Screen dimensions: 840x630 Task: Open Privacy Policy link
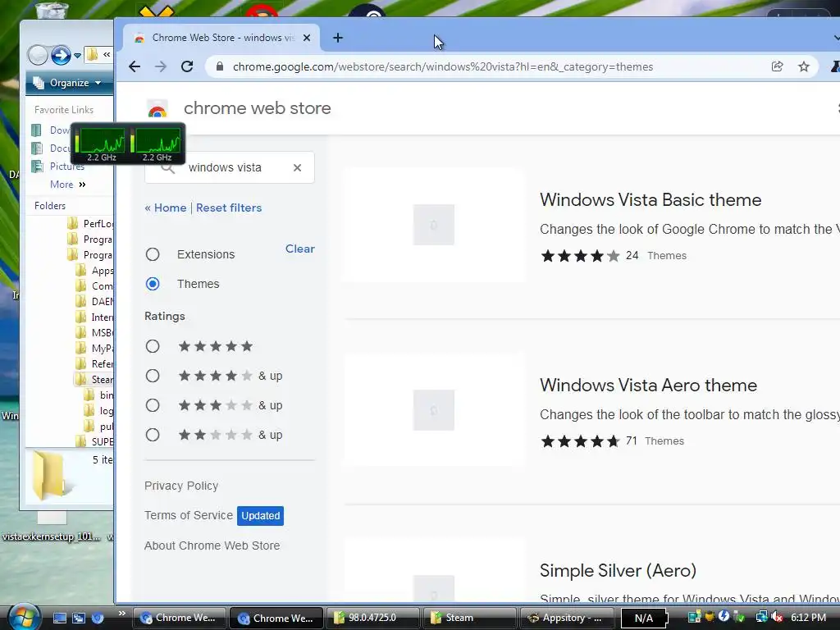click(x=181, y=486)
